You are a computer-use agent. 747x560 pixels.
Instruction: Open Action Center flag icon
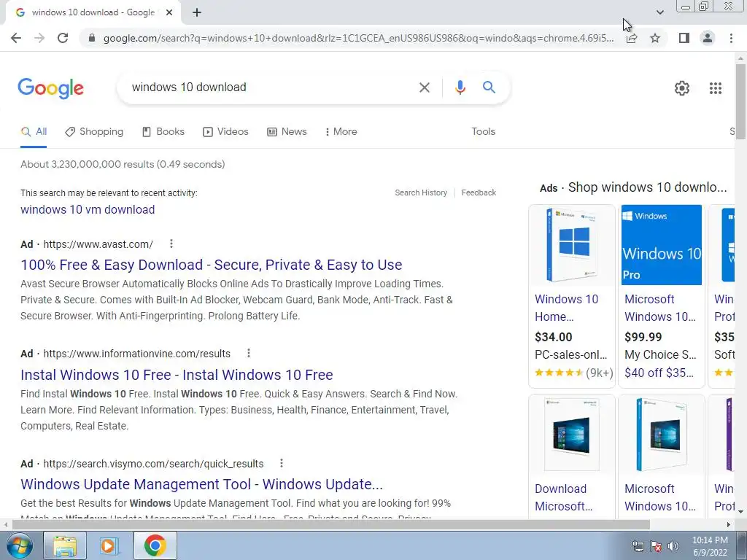click(x=656, y=546)
